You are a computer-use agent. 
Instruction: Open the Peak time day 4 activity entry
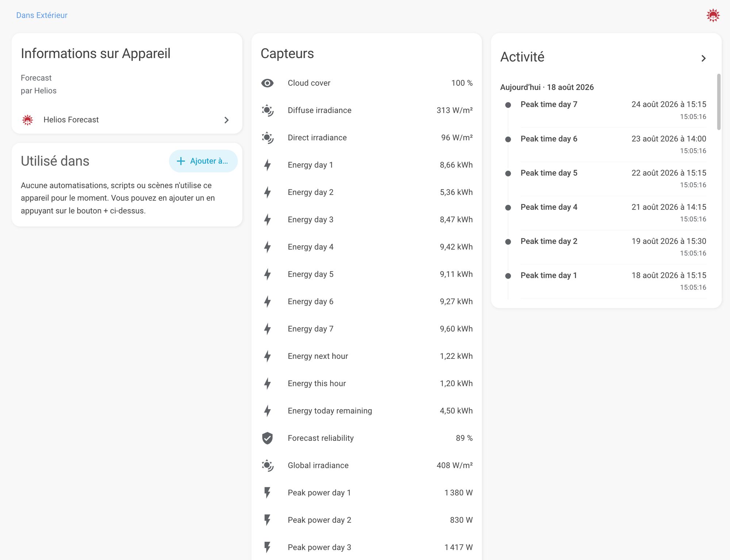point(613,213)
